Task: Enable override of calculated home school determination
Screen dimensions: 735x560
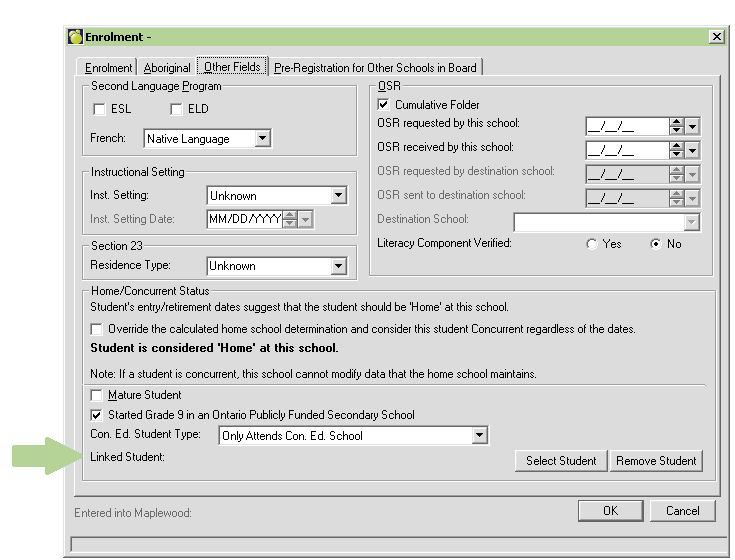Action: (97, 329)
